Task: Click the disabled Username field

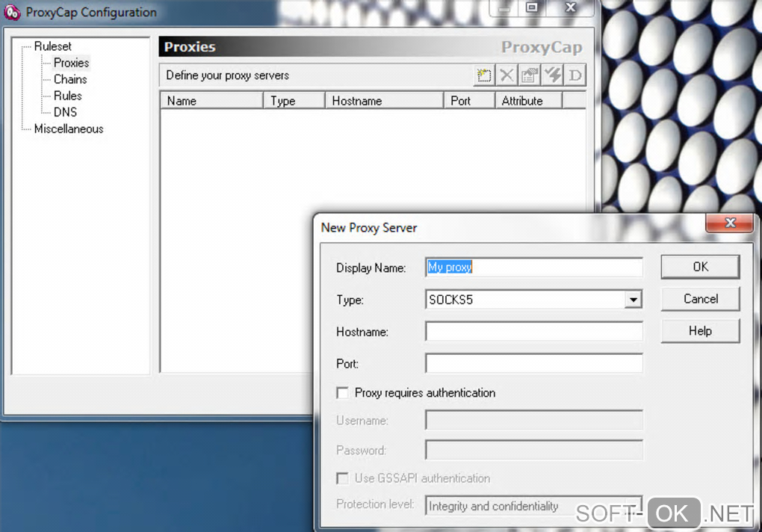Action: click(x=533, y=420)
